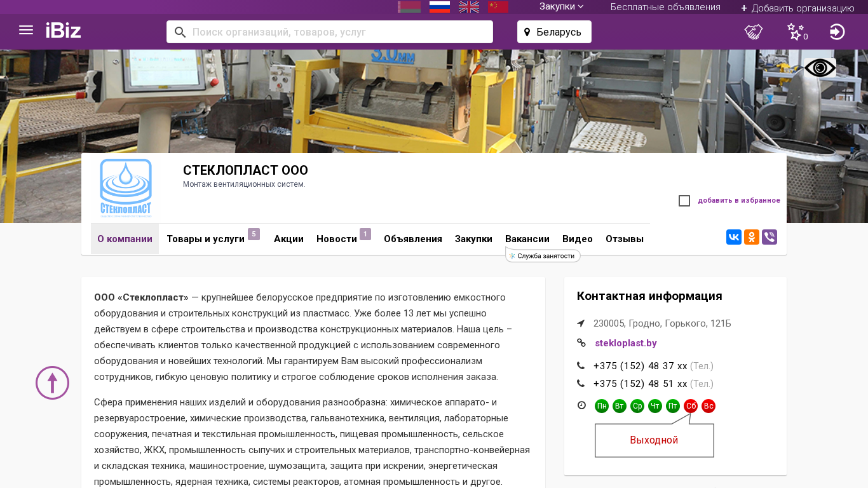Screen dimensions: 868x488
Task: Share via Viber icon
Action: pos(770,237)
